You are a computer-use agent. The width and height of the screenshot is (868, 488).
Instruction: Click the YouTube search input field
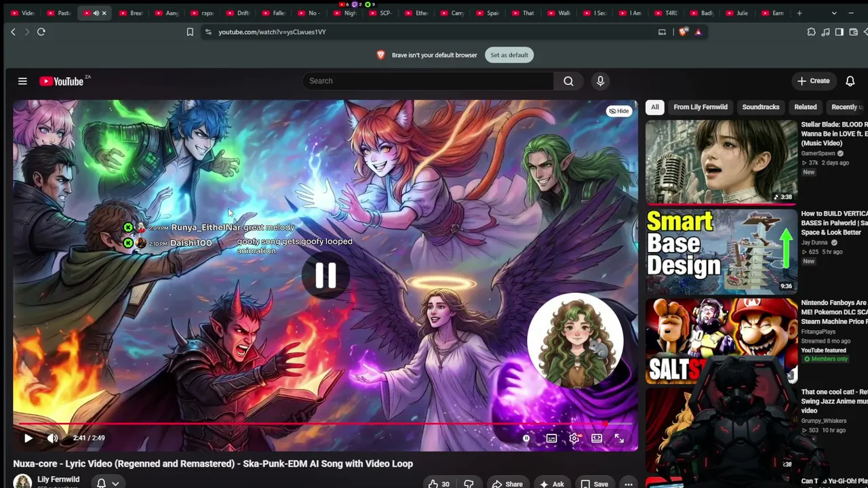(429, 81)
